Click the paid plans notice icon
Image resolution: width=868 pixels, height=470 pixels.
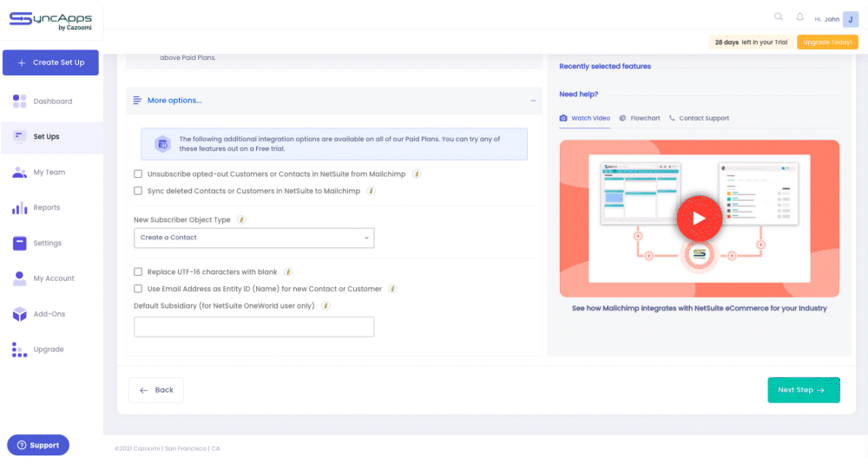163,144
